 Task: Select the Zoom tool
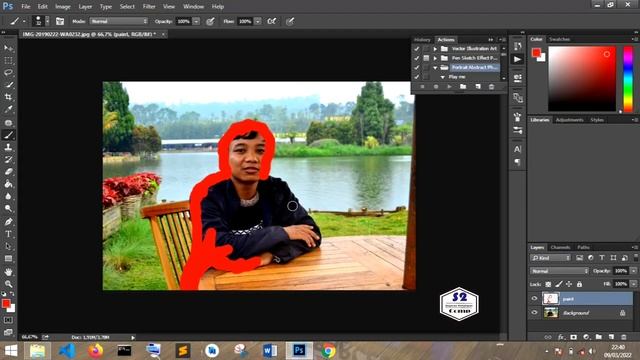(8, 284)
